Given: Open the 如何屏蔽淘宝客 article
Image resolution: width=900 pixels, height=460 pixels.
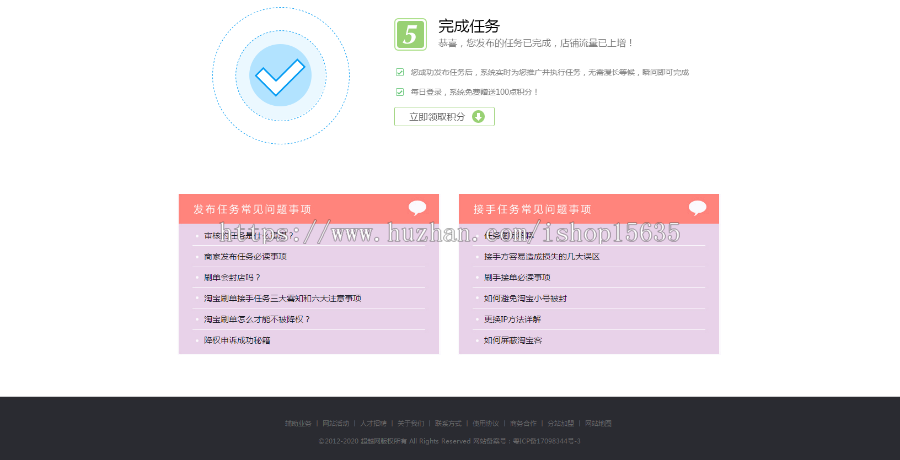Looking at the screenshot, I should point(513,341).
